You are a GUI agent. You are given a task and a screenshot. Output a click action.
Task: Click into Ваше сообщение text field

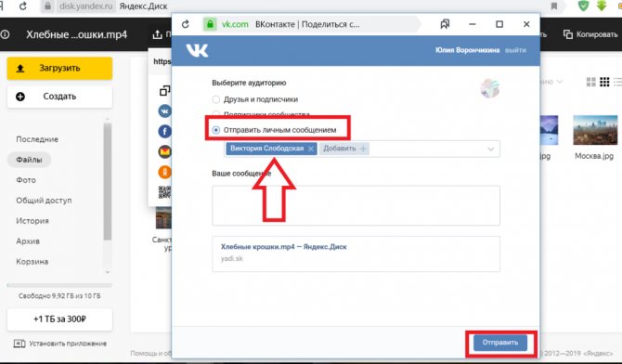pos(356,205)
